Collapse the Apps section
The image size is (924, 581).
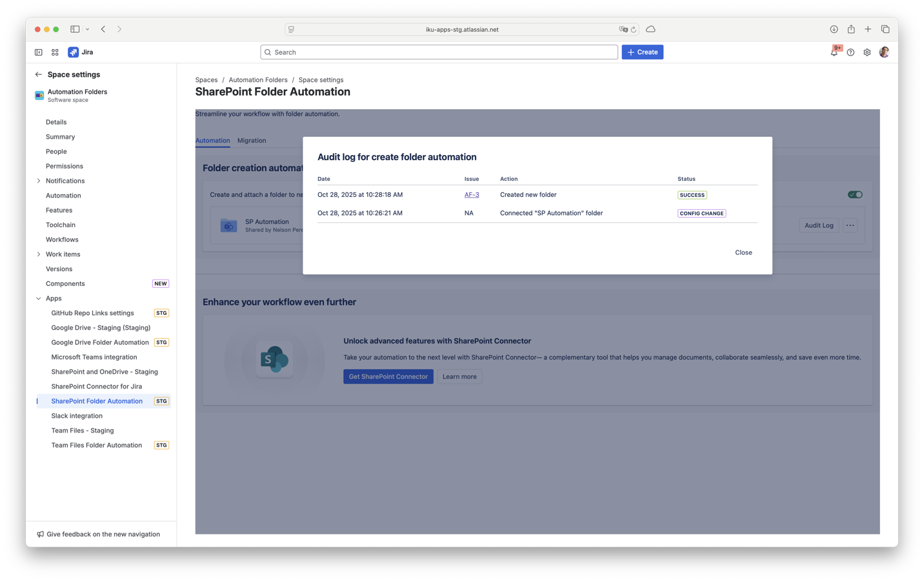click(x=39, y=298)
